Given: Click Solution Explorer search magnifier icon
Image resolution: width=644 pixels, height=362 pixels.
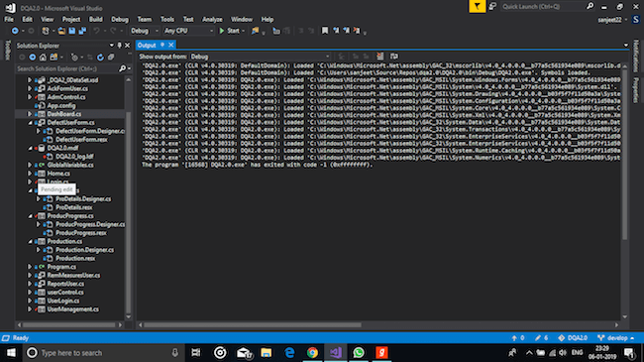Looking at the screenshot, I should (123, 68).
